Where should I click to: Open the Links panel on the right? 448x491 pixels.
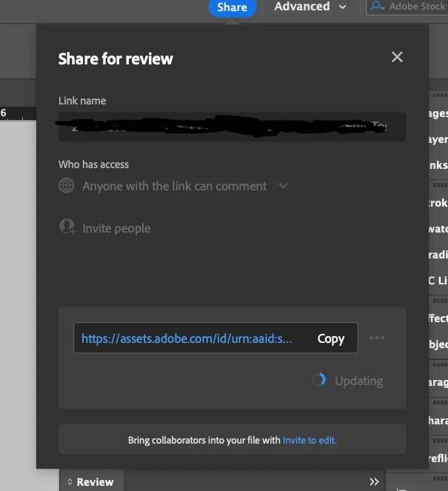click(438, 165)
